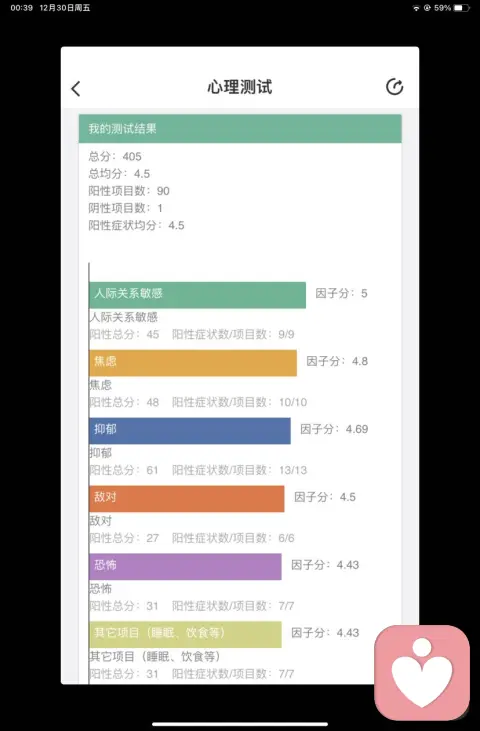Select the orange 敌对 bar

[x=187, y=499]
